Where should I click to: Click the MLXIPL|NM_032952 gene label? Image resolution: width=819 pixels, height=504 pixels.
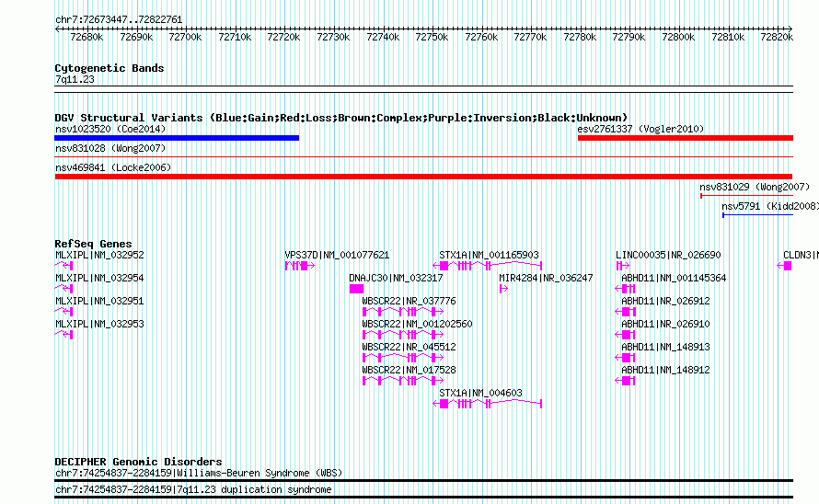(x=99, y=256)
